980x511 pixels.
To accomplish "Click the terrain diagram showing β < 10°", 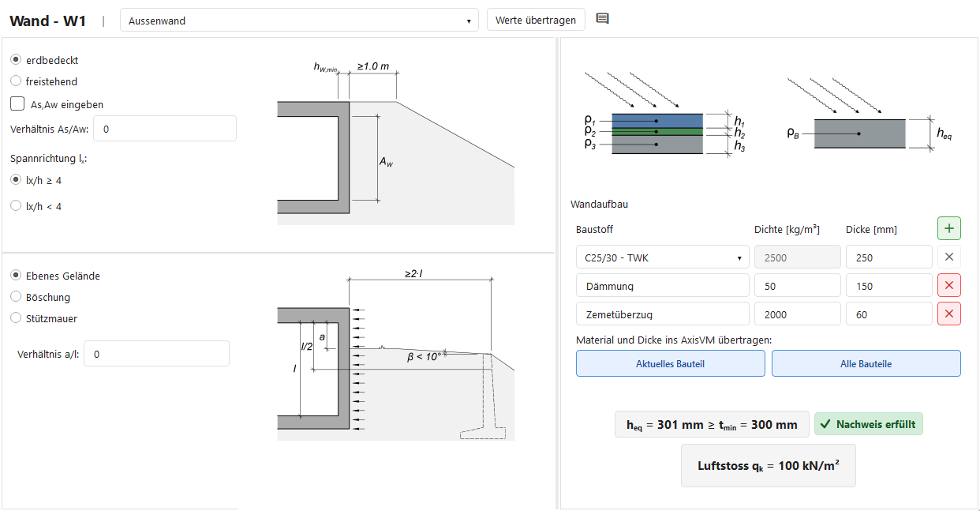I will pos(396,355).
